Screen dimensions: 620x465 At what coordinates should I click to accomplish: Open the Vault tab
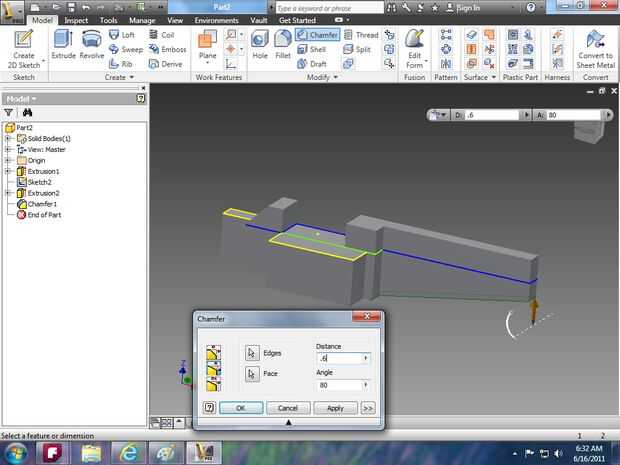259,20
